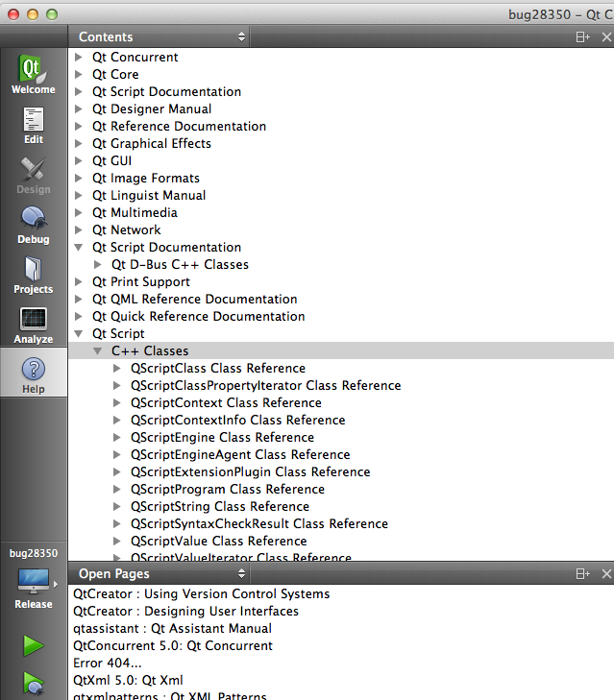Select QScriptValue Class Reference item
Image resolution: width=614 pixels, height=700 pixels.
(x=218, y=542)
